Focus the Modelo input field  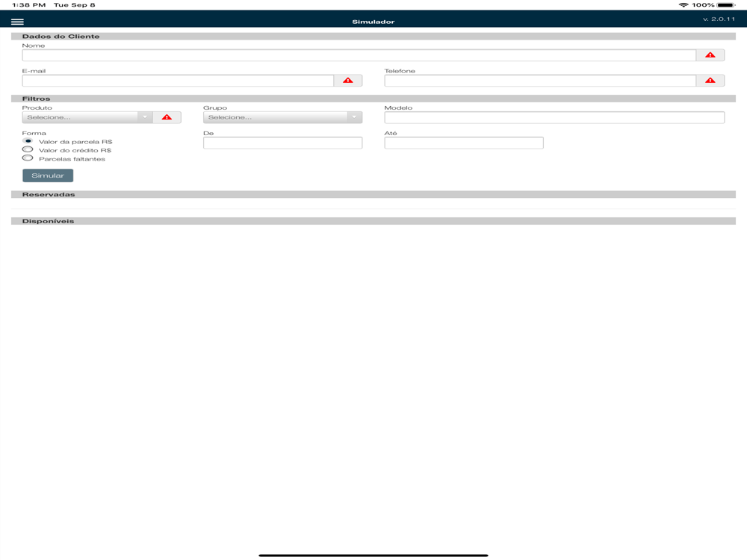pos(554,117)
